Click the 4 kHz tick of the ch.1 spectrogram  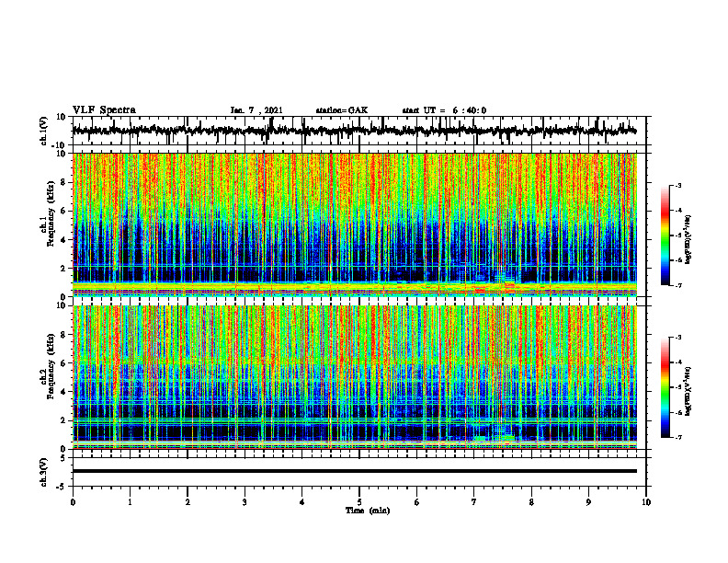click(63, 240)
